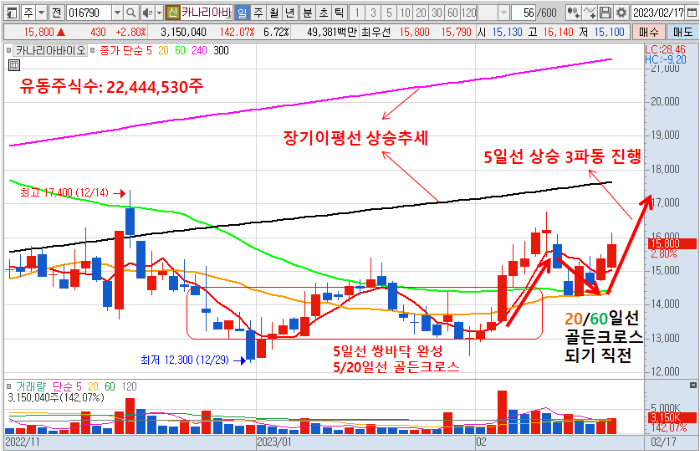Open stock search with the magnifier icon
700x451 pixels.
click(130, 13)
